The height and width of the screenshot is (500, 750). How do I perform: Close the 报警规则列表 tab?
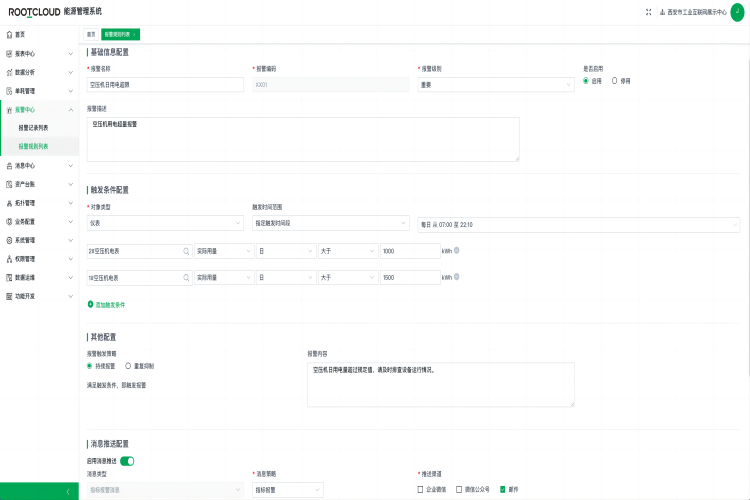click(136, 34)
